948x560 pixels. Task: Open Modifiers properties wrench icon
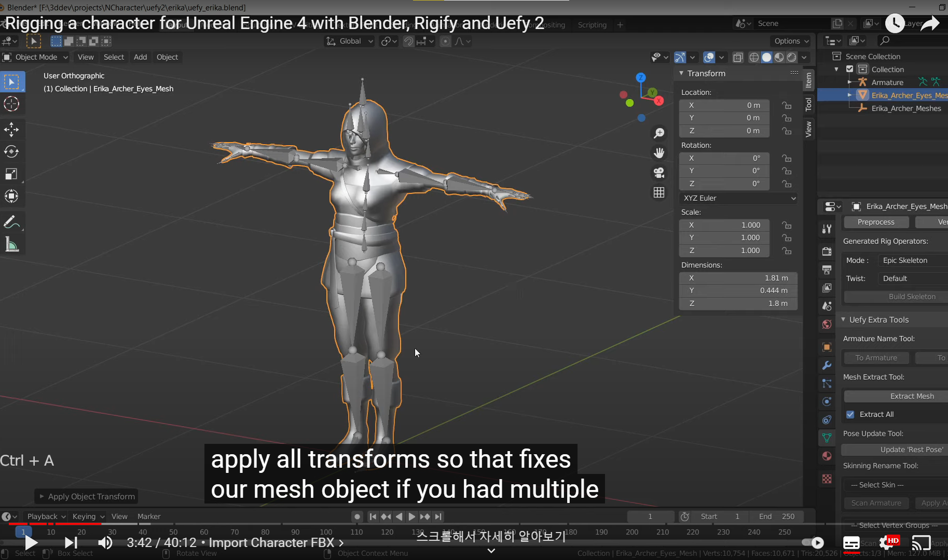point(827,365)
